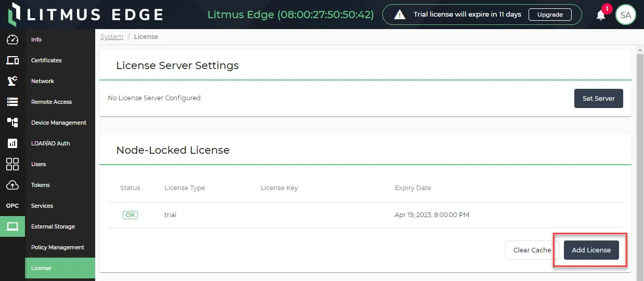
Task: Click the trial warning triangle icon
Action: pyautogui.click(x=400, y=15)
